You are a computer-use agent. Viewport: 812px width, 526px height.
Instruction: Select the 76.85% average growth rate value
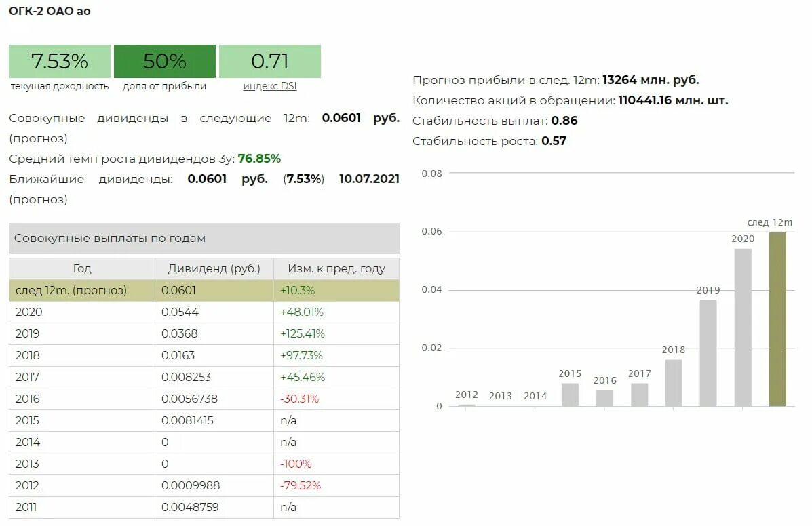click(x=259, y=158)
